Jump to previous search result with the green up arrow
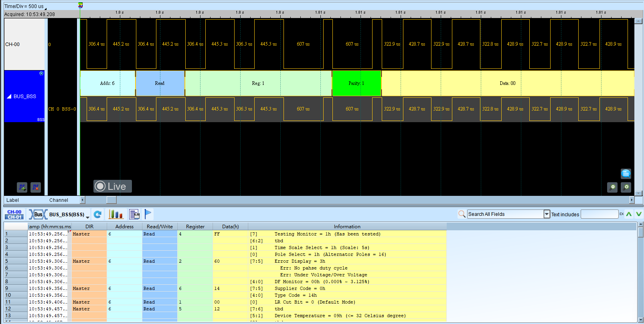The width and height of the screenshot is (644, 324). [629, 214]
